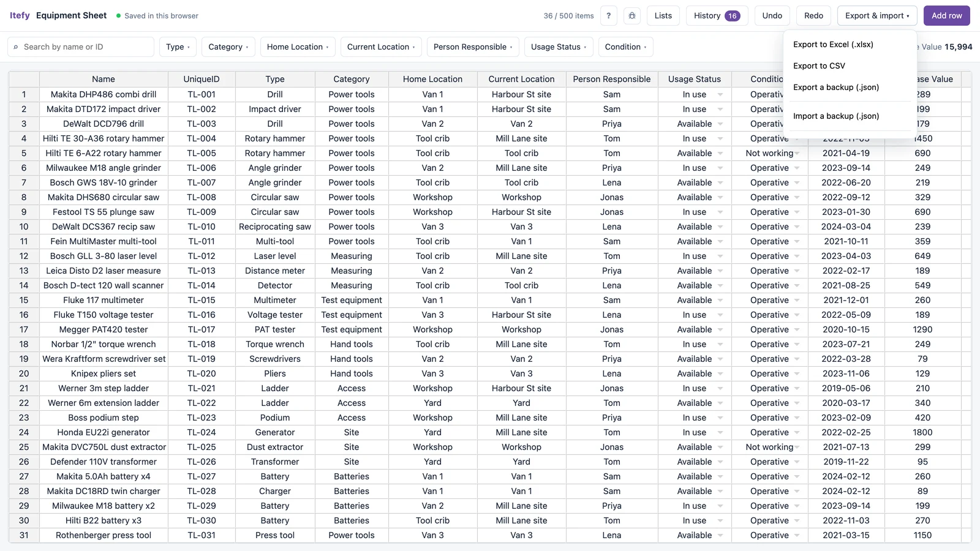Open the Itefy logo link
This screenshot has width=980, height=551.
20,15
